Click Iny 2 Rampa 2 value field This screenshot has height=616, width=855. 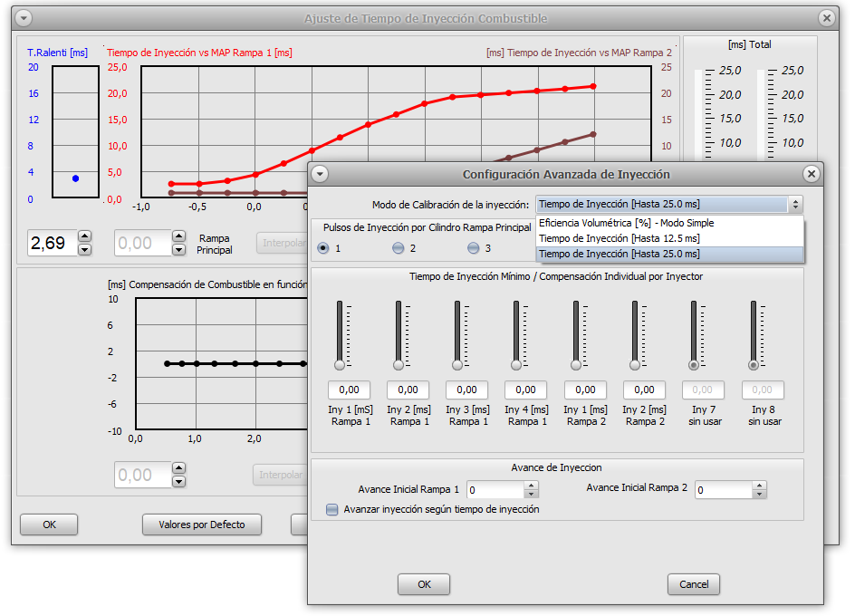(644, 390)
